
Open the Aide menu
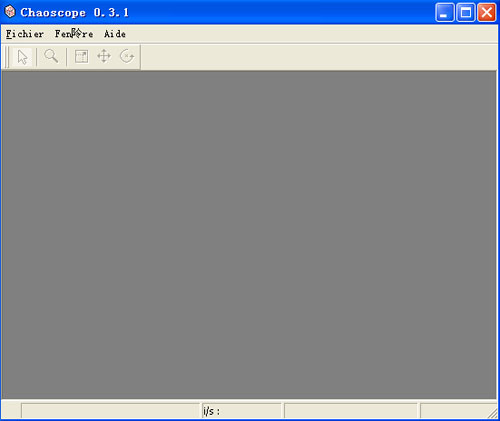coord(115,34)
